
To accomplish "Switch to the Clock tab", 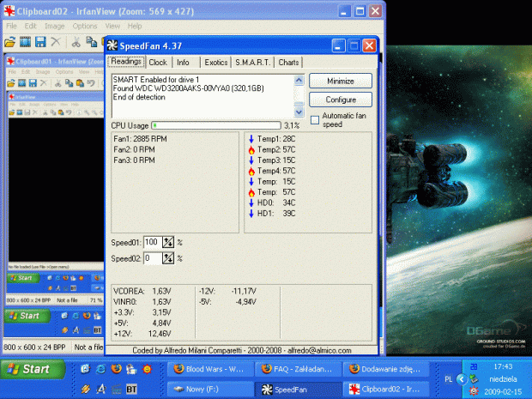I will [x=158, y=63].
